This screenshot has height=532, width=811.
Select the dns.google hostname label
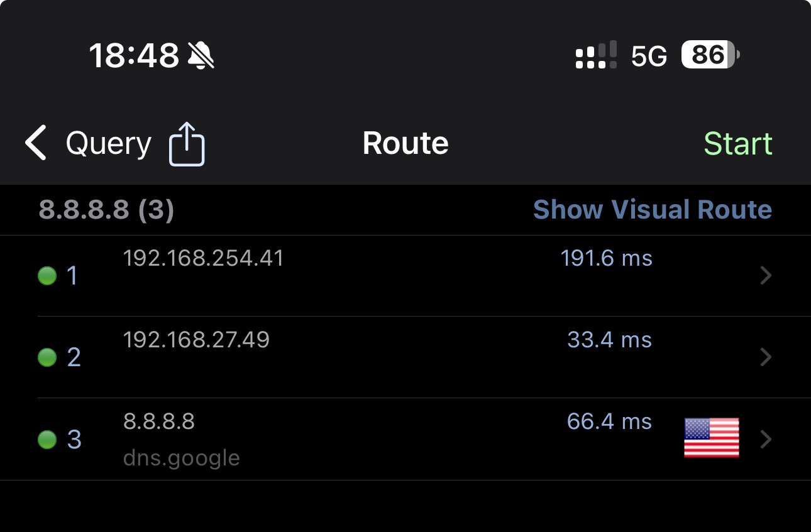[182, 458]
